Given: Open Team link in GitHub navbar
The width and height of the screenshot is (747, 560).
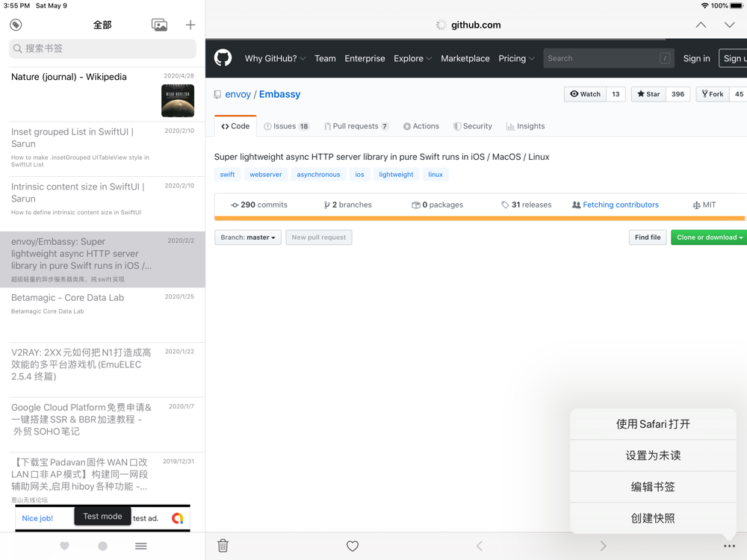Looking at the screenshot, I should tap(325, 58).
